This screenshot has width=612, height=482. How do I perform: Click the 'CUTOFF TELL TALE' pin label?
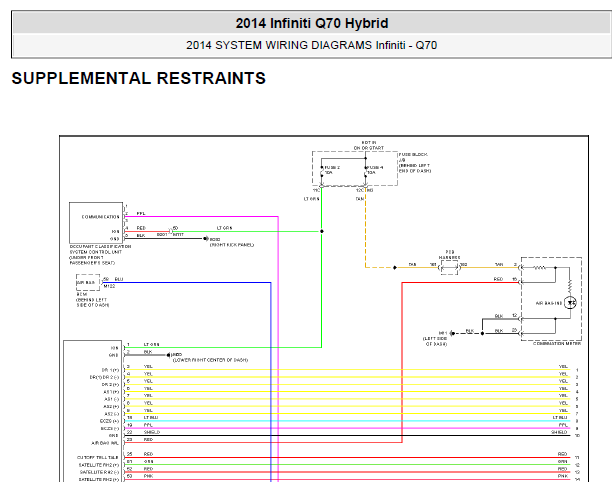[x=98, y=458]
